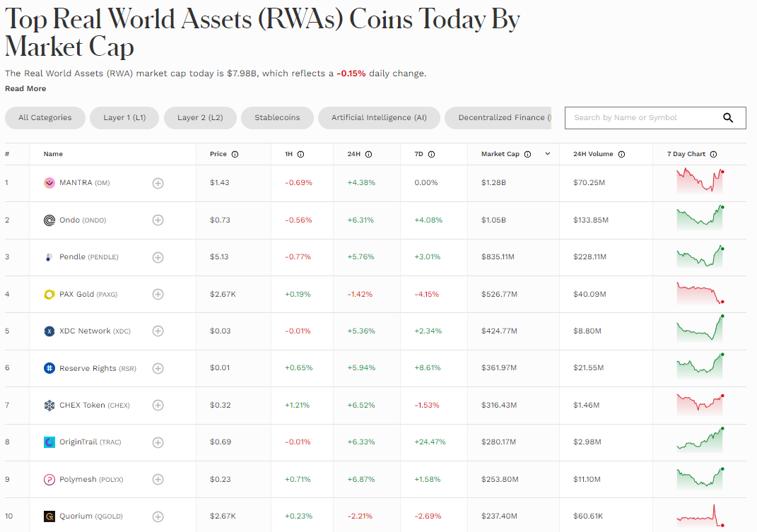
Task: Add Quorium using its plus icon
Action: (158, 516)
